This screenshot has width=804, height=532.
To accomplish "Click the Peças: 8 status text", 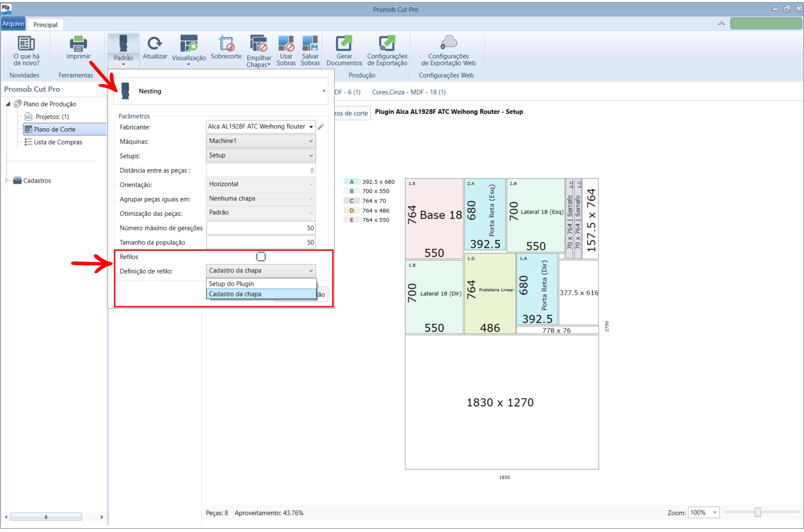I will pos(217,513).
